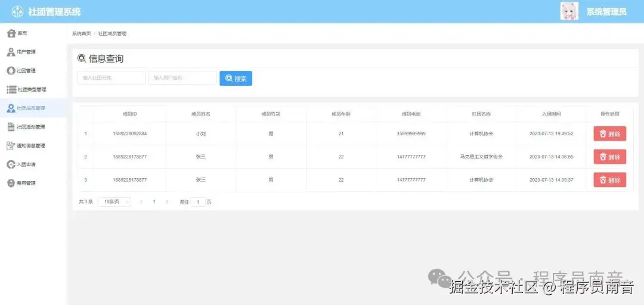Screen dimensions: 644x305
Task: Click the 入团时间 column header
Action: pyautogui.click(x=551, y=114)
